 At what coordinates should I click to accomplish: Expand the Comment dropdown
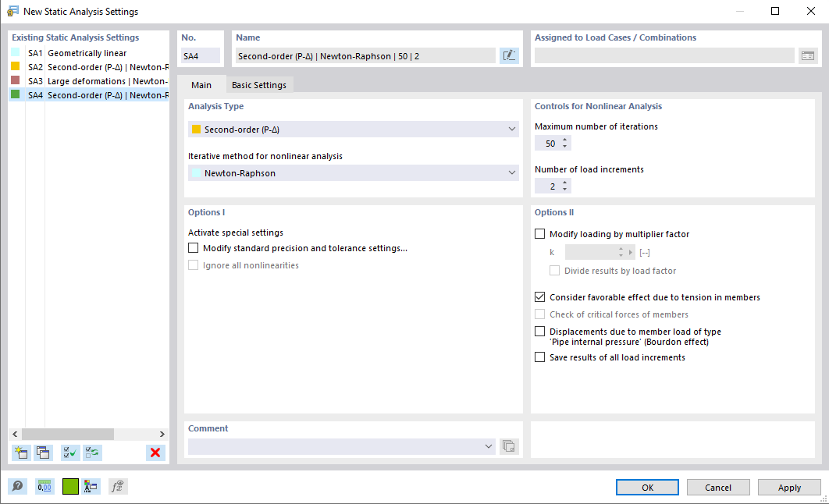click(489, 446)
